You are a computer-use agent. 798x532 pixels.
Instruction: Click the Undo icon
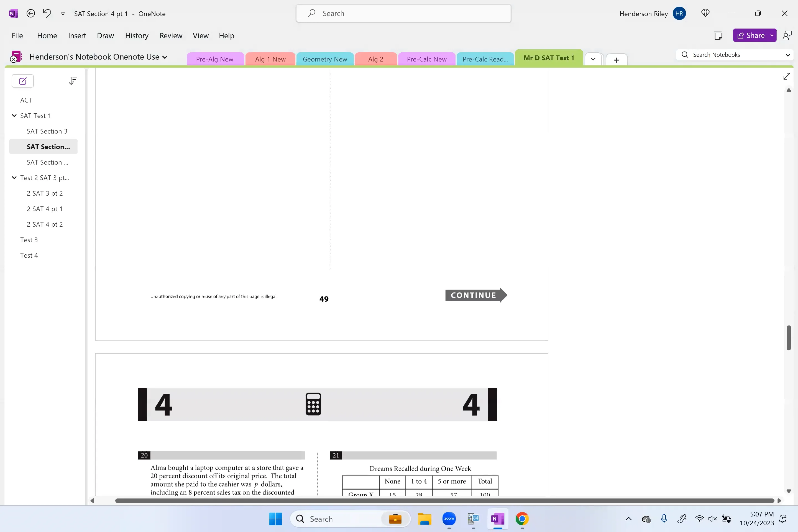(47, 14)
